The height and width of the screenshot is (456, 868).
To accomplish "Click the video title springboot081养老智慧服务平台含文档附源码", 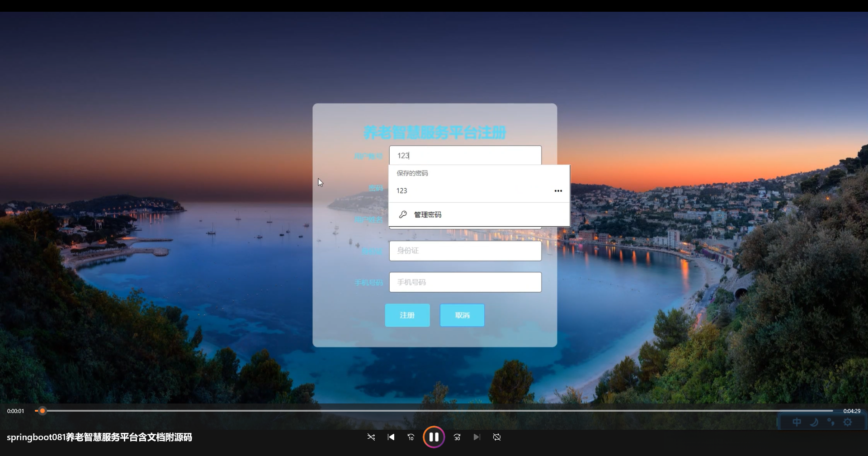I will (x=99, y=437).
